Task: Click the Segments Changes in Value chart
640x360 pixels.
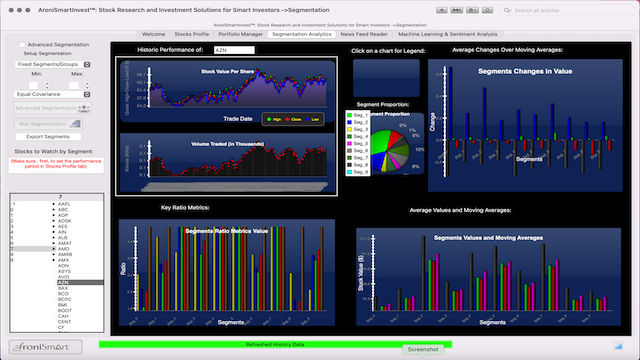Action: (x=525, y=125)
